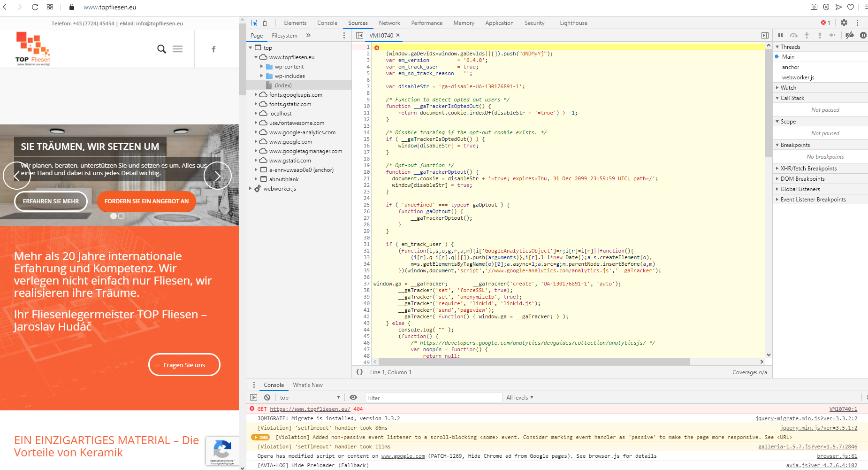Click step into next function call
This screenshot has height=470, width=868.
point(807,35)
